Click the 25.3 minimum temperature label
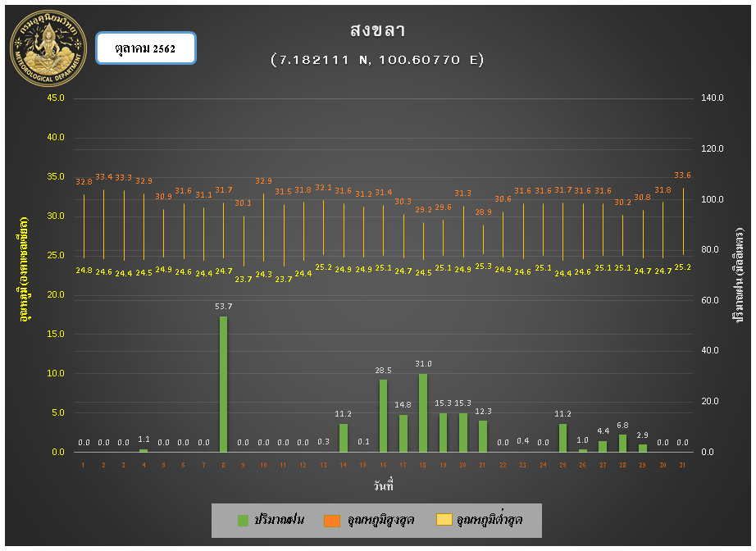This screenshot has height=551, width=756. [x=483, y=266]
